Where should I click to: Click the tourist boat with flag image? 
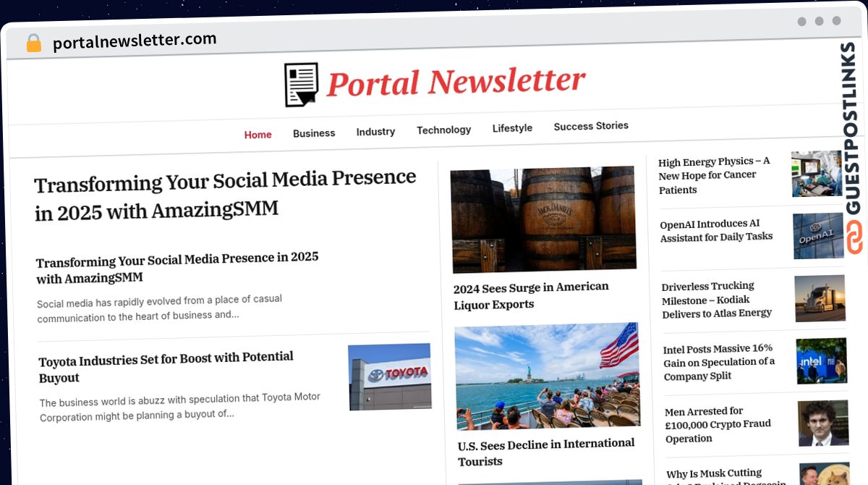click(x=548, y=376)
